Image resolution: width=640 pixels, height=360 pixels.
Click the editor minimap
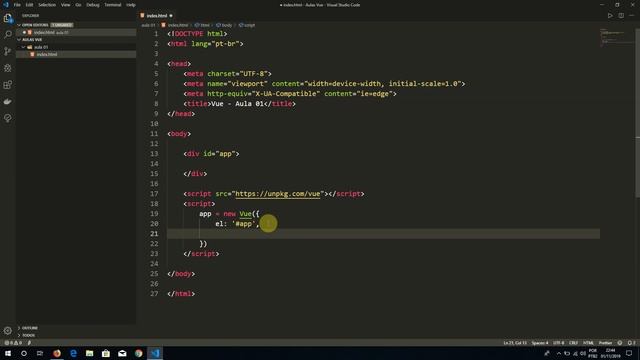pyautogui.click(x=618, y=38)
